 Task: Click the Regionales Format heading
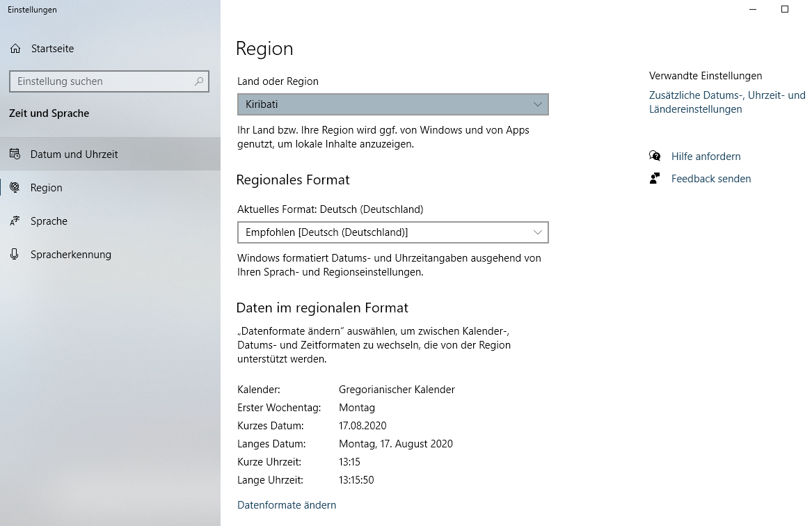[x=293, y=180]
